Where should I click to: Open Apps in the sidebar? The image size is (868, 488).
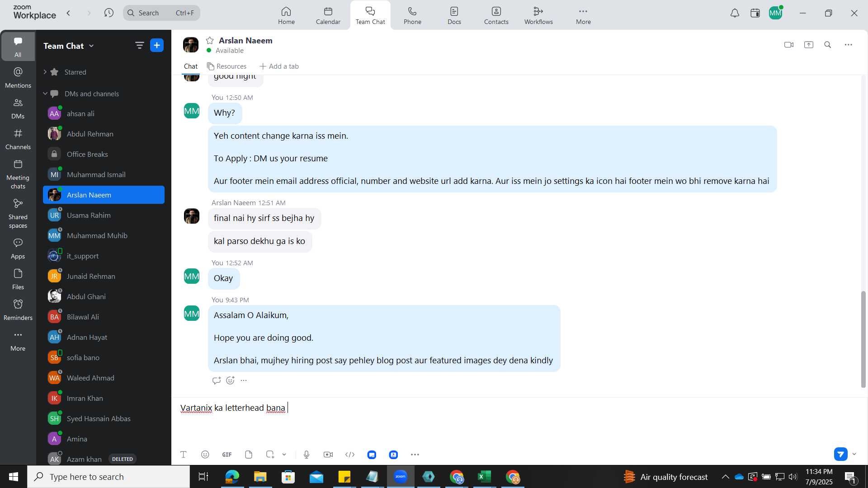click(18, 249)
